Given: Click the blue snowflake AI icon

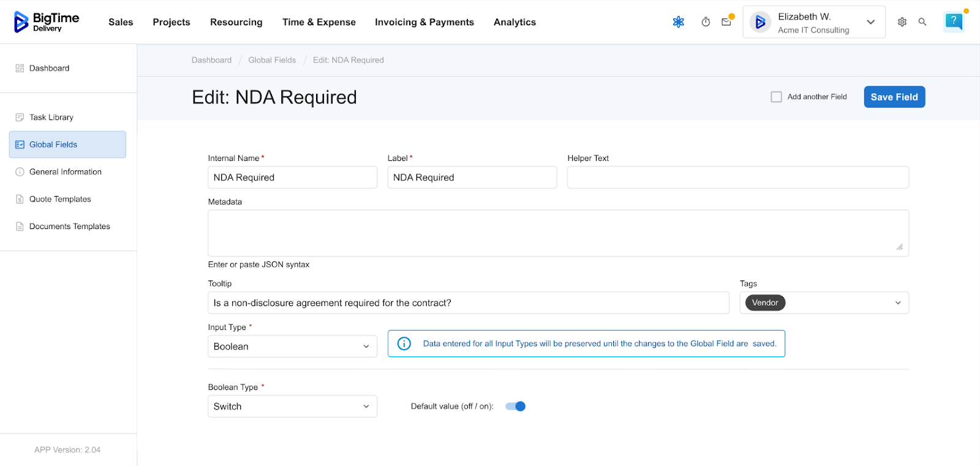Looking at the screenshot, I should pyautogui.click(x=679, y=22).
